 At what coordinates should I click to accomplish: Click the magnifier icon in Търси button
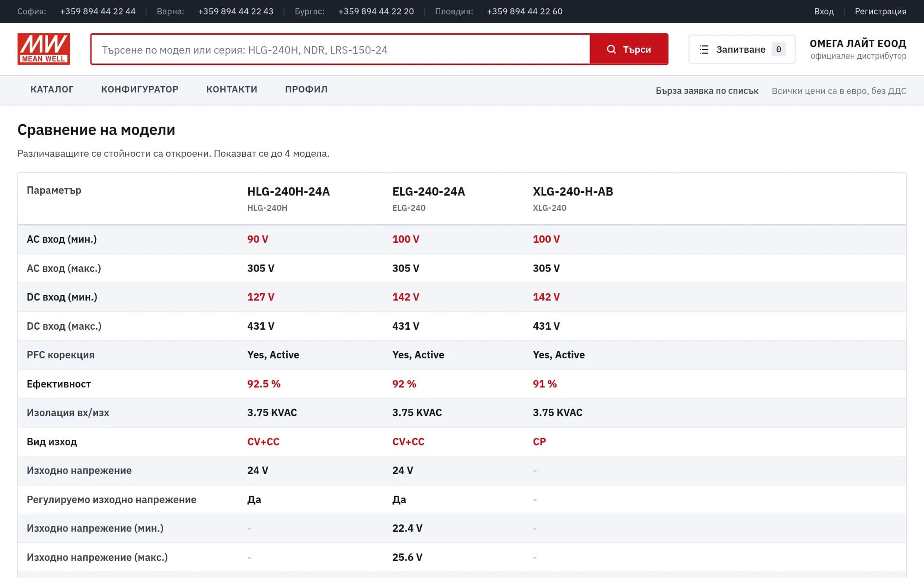pyautogui.click(x=611, y=49)
